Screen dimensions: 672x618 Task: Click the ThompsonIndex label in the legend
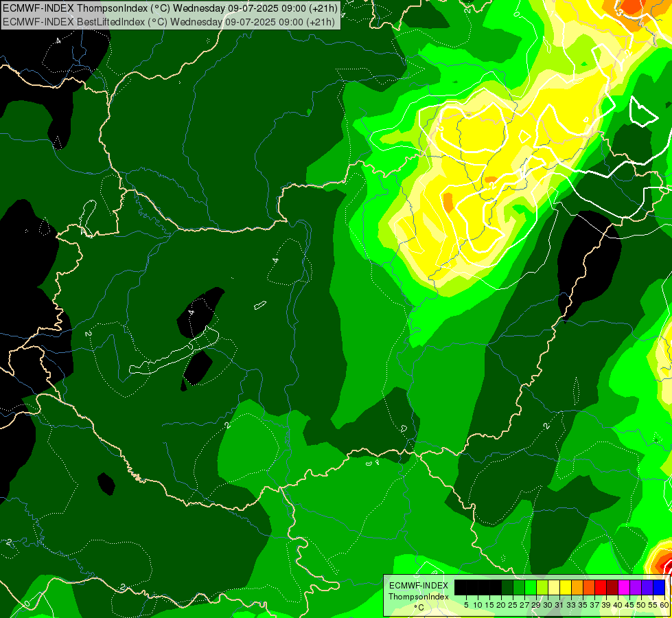(418, 597)
